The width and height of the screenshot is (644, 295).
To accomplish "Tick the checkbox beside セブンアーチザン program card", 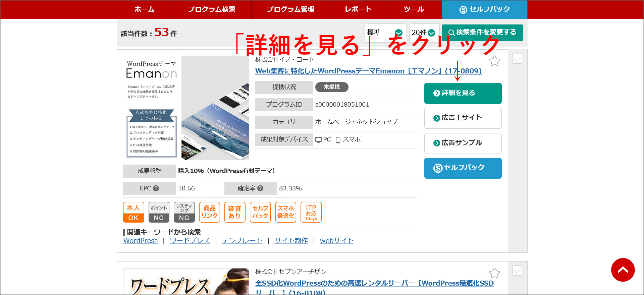I will 517,271.
